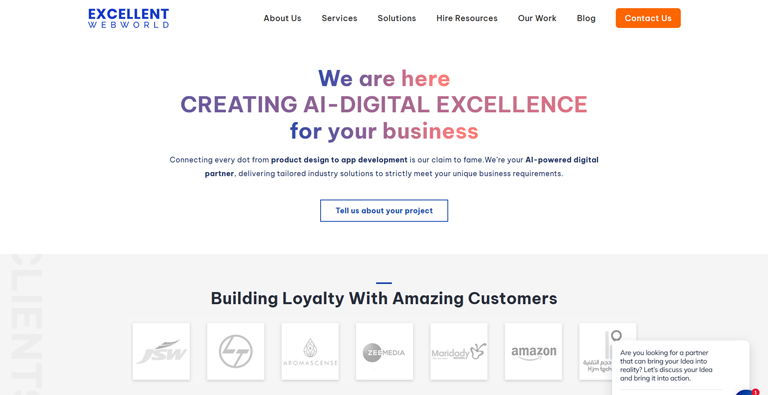The height and width of the screenshot is (395, 768).
Task: Click the Arabic-text client logo tile
Action: point(596,351)
